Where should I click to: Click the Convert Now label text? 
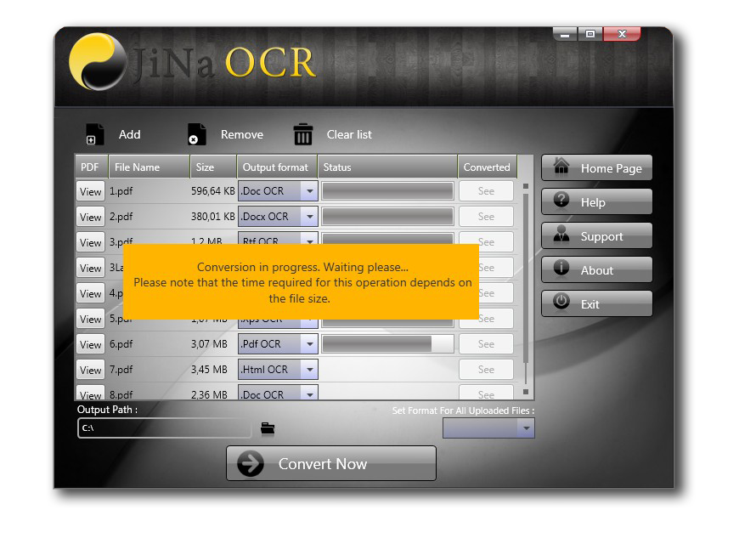[323, 464]
